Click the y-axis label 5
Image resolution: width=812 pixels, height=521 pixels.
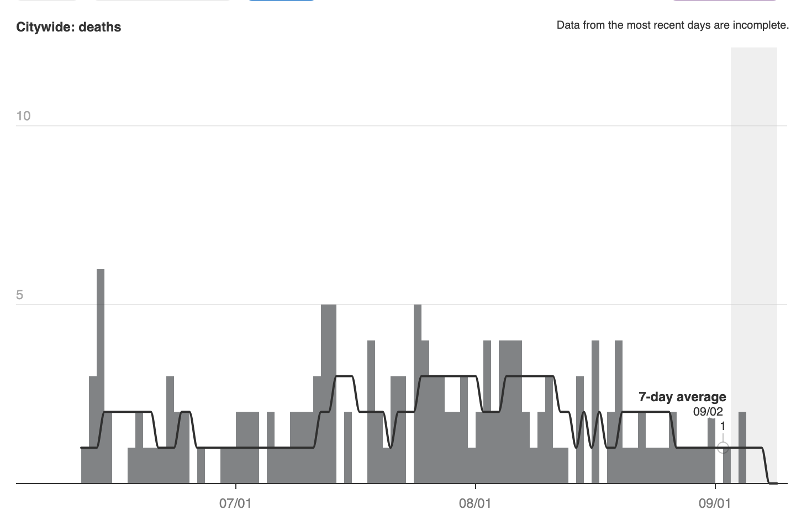tap(20, 295)
